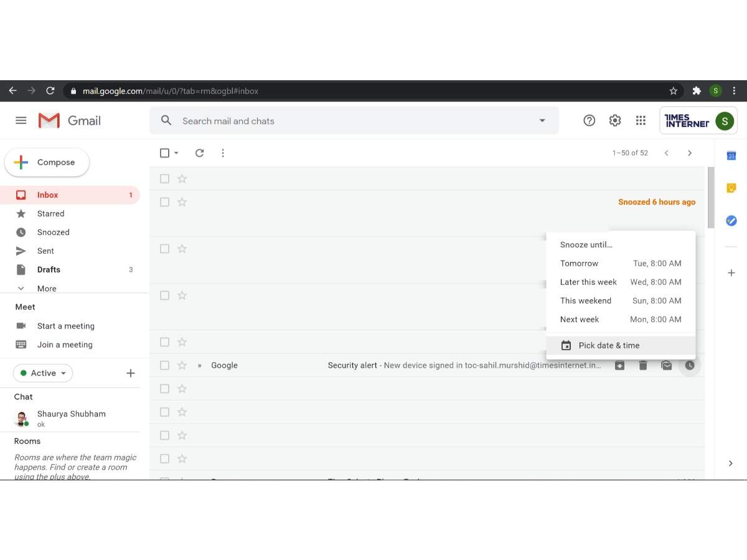Start a meeting in Meet section

[65, 326]
